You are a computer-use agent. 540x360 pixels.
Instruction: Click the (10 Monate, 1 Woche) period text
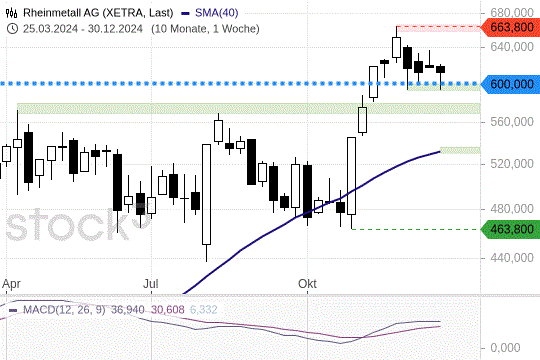pyautogui.click(x=205, y=29)
